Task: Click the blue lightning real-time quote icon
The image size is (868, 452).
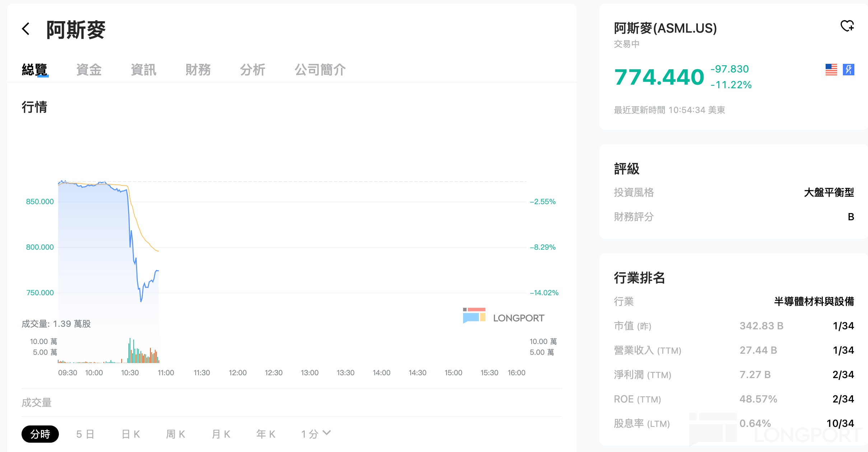Action: point(849,70)
